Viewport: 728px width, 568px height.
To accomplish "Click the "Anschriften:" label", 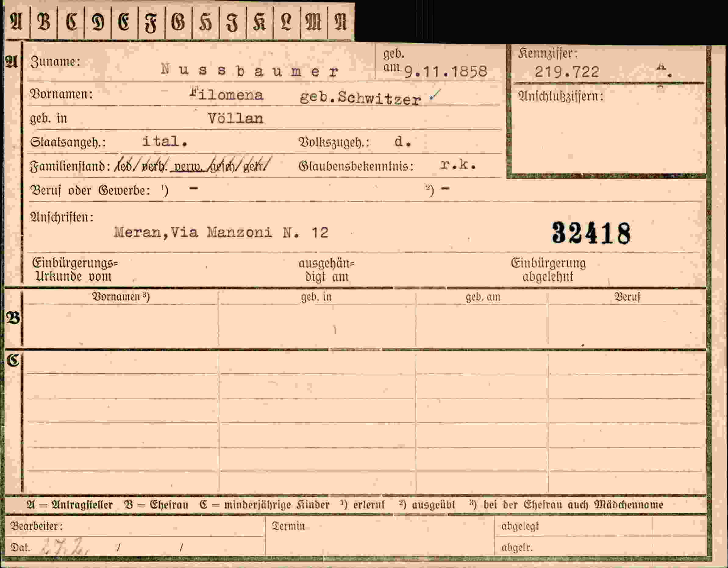I will click(62, 217).
